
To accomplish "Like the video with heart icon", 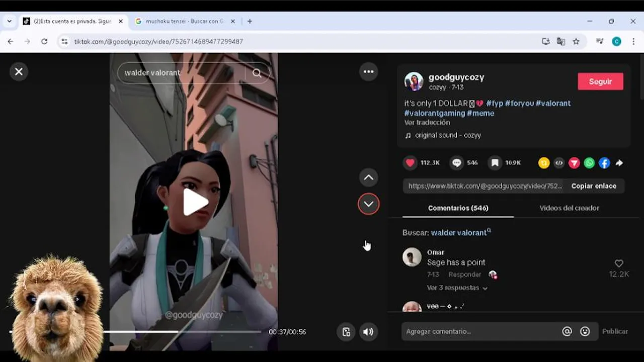I will 410,163.
